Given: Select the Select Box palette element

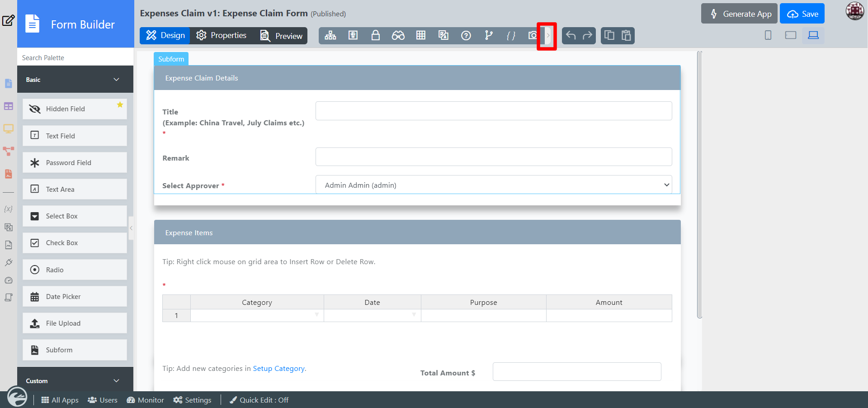Looking at the screenshot, I should [75, 216].
